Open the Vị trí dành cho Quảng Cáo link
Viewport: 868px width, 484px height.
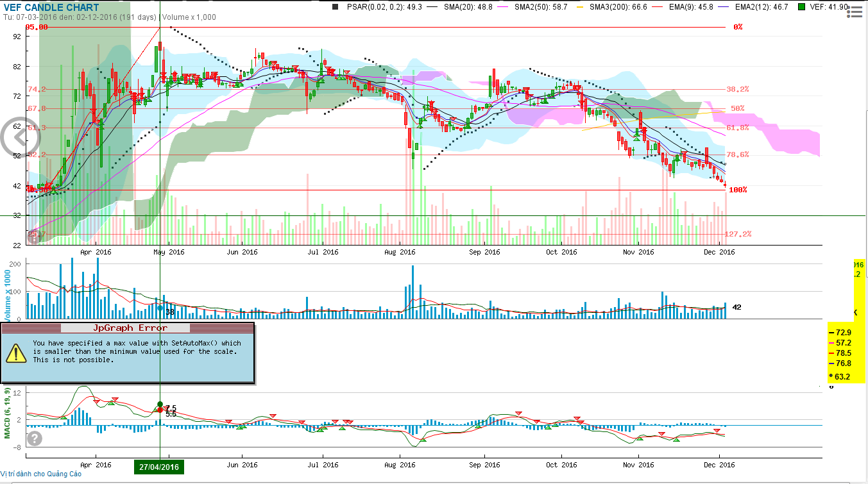pyautogui.click(x=42, y=474)
